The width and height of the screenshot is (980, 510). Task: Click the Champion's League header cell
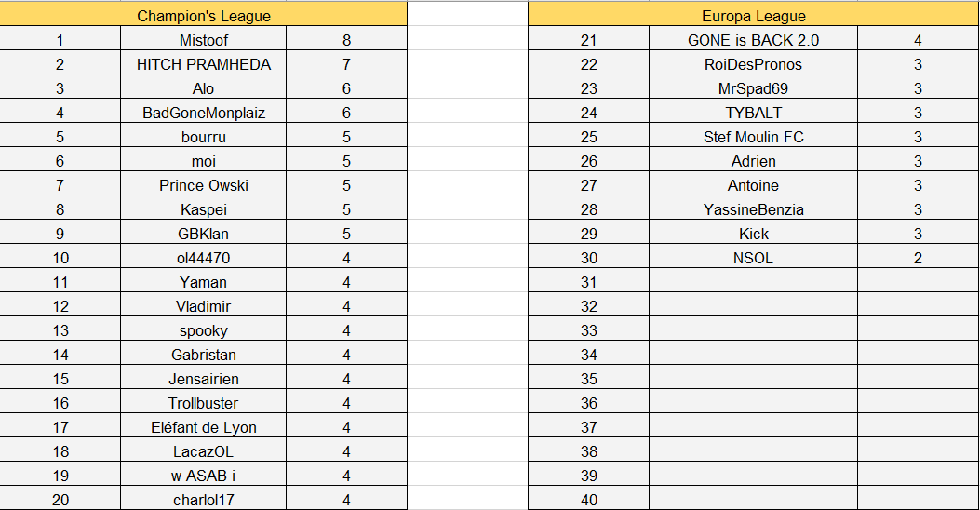click(x=204, y=16)
